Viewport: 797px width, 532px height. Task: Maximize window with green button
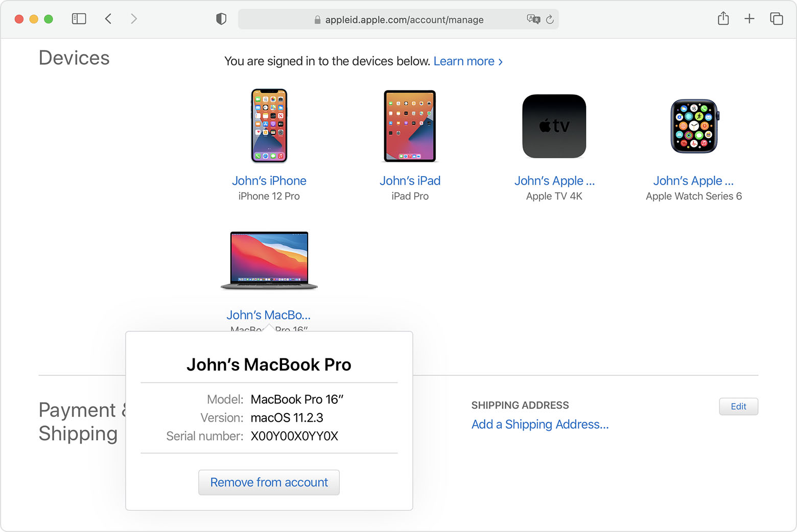49,19
